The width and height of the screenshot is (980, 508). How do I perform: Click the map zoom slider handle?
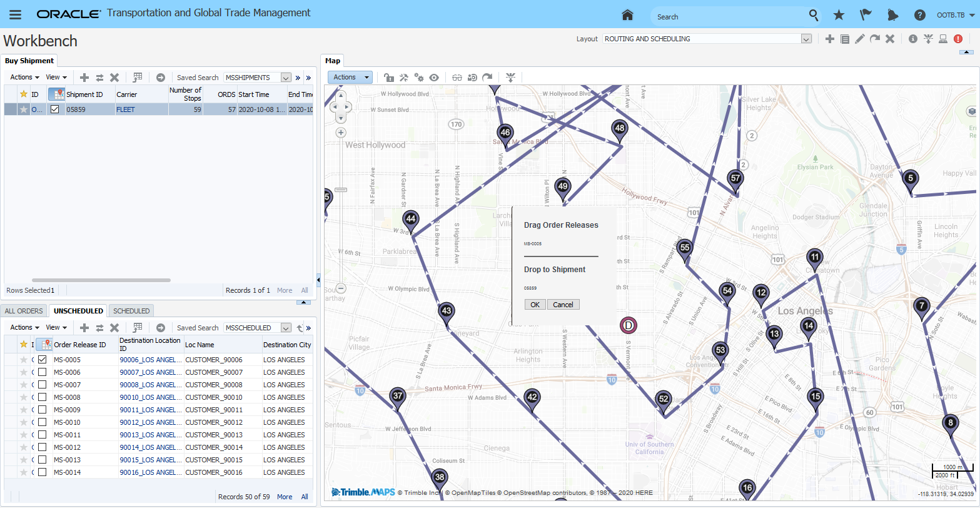341,190
